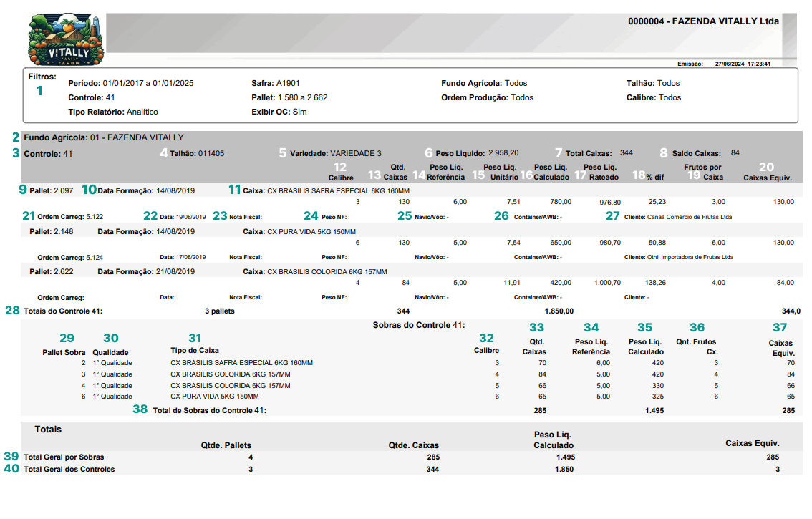
Task: Click group header 'Fundo Agrícola: 01 - FAZENDA VITALLY'
Action: (x=104, y=137)
